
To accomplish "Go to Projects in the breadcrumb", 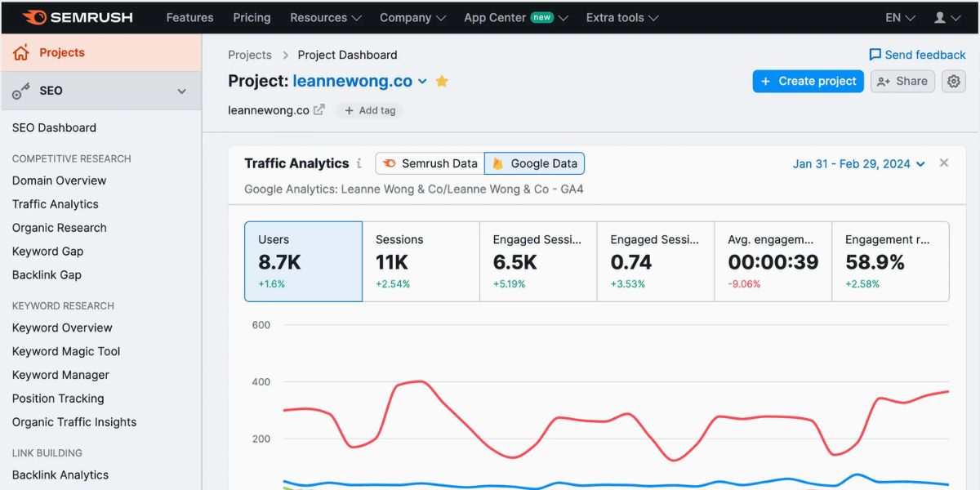I will pos(250,55).
